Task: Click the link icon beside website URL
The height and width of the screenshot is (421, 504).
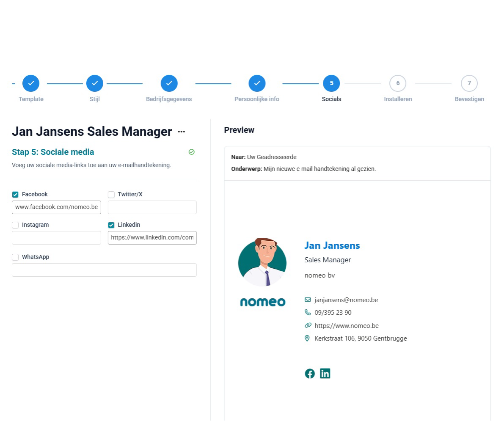Action: pyautogui.click(x=308, y=325)
